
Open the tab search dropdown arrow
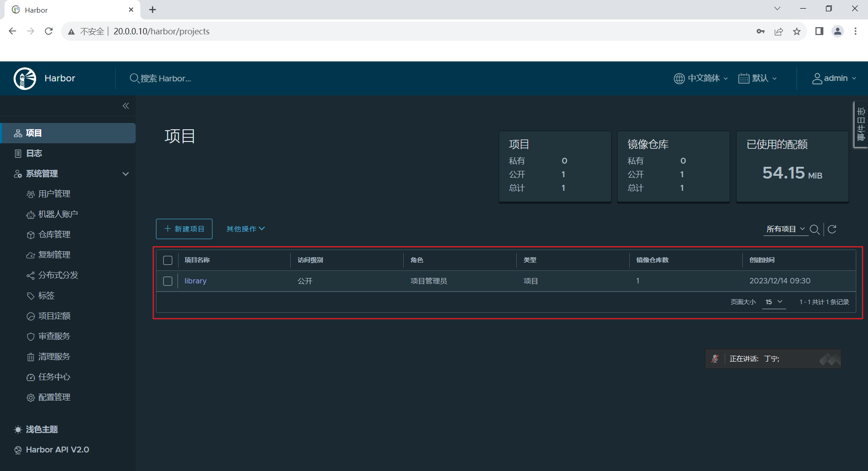[x=777, y=9]
